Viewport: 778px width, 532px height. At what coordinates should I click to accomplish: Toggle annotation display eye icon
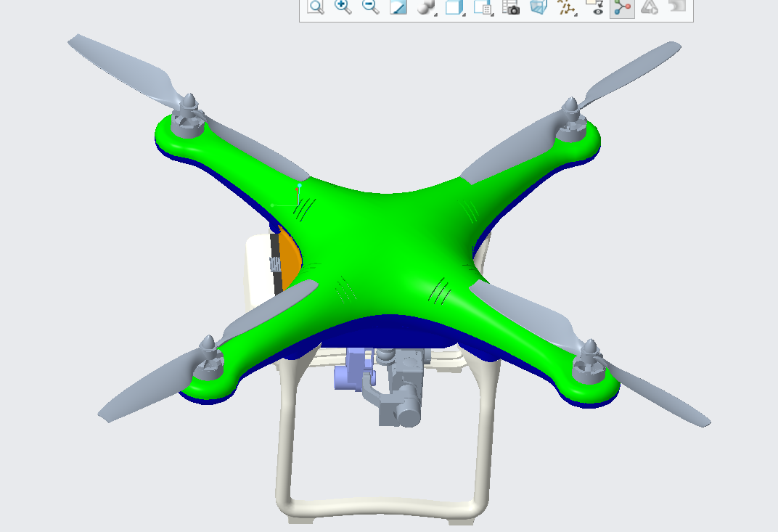tap(594, 7)
